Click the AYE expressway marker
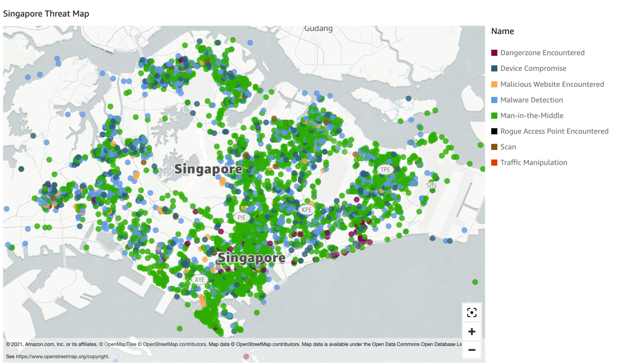The height and width of the screenshot is (364, 622). [199, 279]
